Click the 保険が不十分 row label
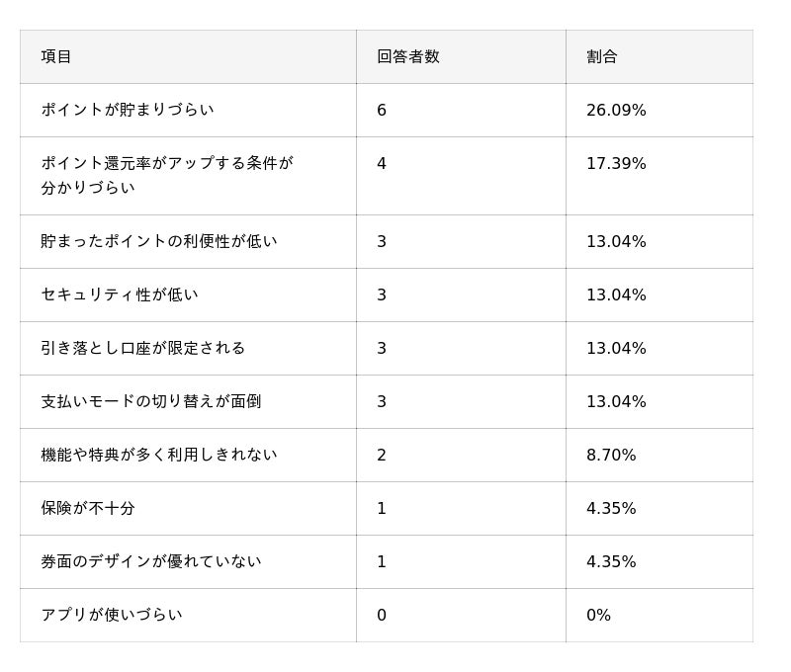 [87, 509]
